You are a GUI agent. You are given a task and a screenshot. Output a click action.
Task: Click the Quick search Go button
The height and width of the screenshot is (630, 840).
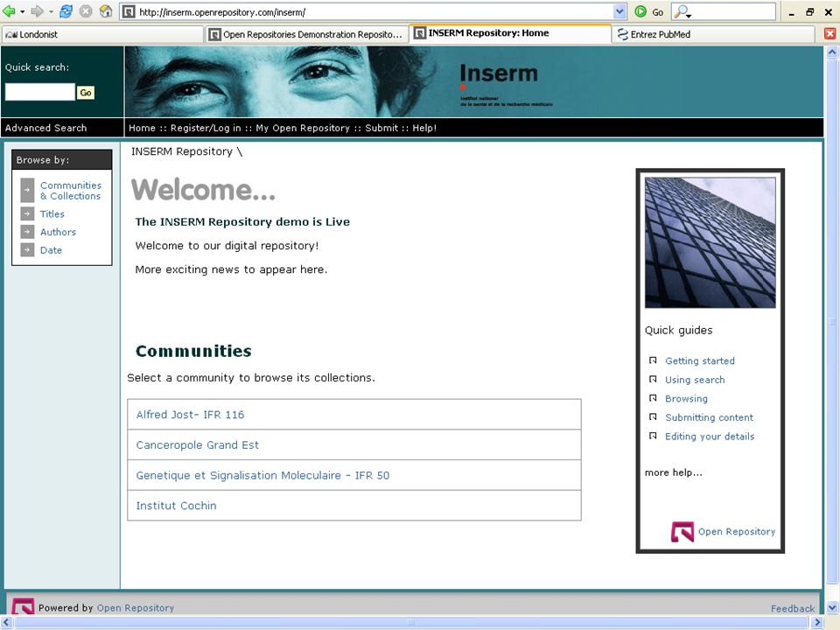point(86,93)
